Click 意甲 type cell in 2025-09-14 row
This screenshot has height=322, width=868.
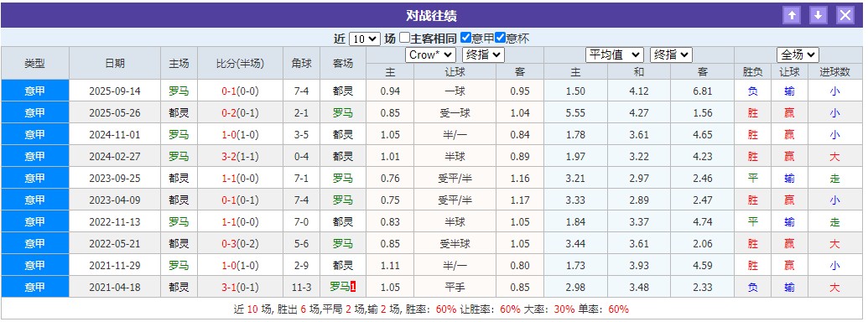pos(35,91)
